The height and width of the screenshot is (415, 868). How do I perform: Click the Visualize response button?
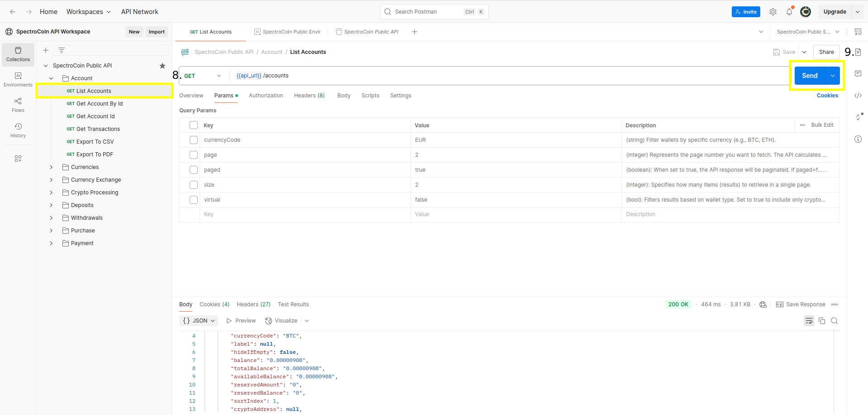pyautogui.click(x=281, y=321)
